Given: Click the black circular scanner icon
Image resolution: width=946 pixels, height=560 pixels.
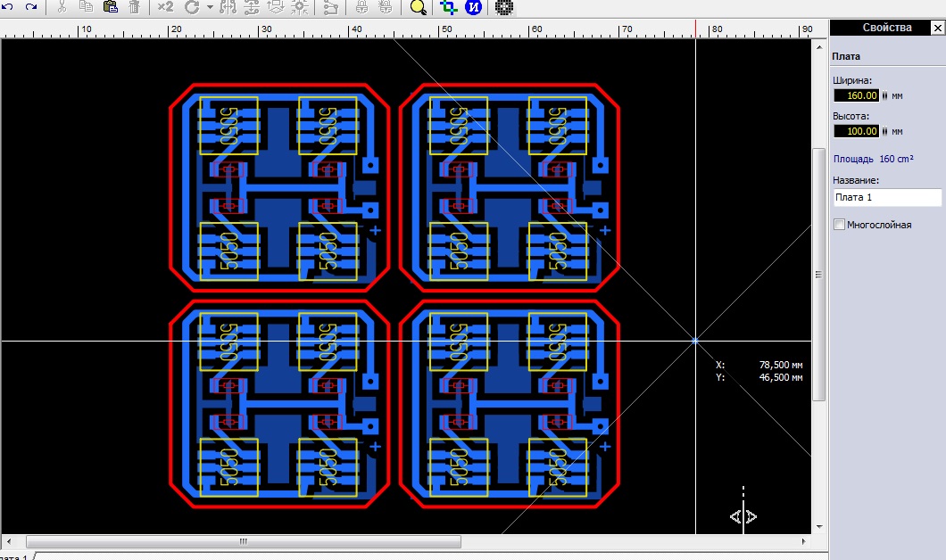Looking at the screenshot, I should (503, 7).
